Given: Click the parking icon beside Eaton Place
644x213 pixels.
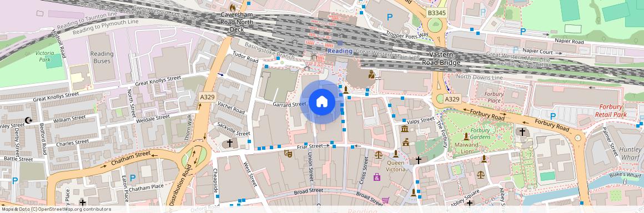Looking at the screenshot, I should pos(132,178).
